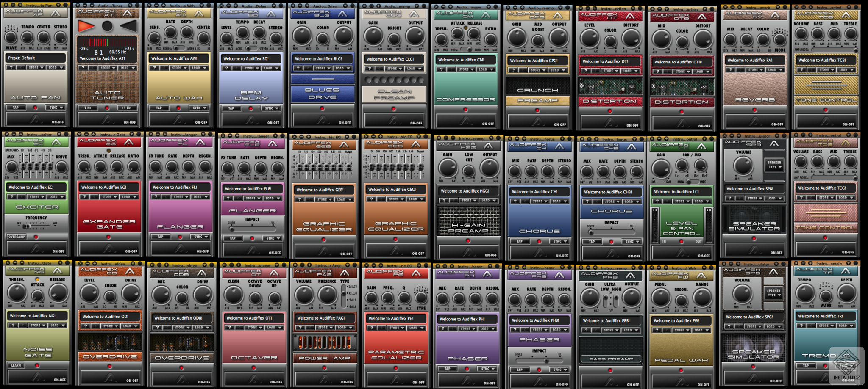Viewport: 868px width, 389px height.
Task: Click the 'Instru...Gate' window title text
Action: point(39,263)
